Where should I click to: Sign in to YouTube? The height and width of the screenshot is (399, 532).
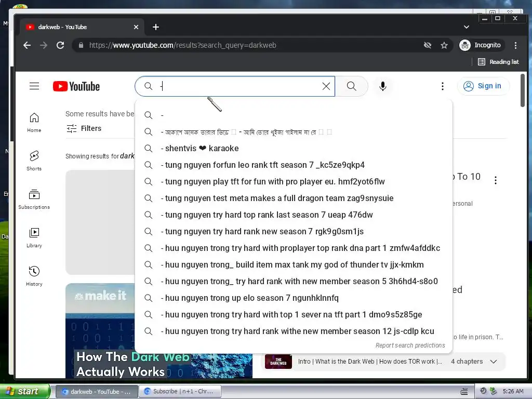pyautogui.click(x=483, y=86)
